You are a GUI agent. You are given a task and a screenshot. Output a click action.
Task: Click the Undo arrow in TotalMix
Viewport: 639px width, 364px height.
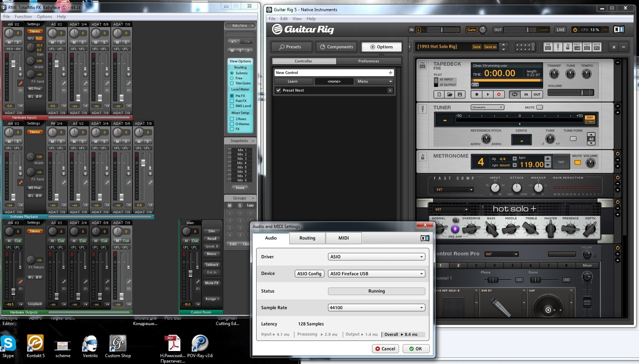click(x=234, y=42)
